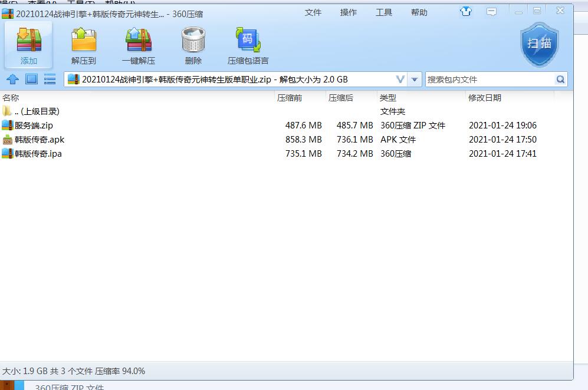
Task: Click the skin shirt icon in the title bar
Action: click(466, 11)
